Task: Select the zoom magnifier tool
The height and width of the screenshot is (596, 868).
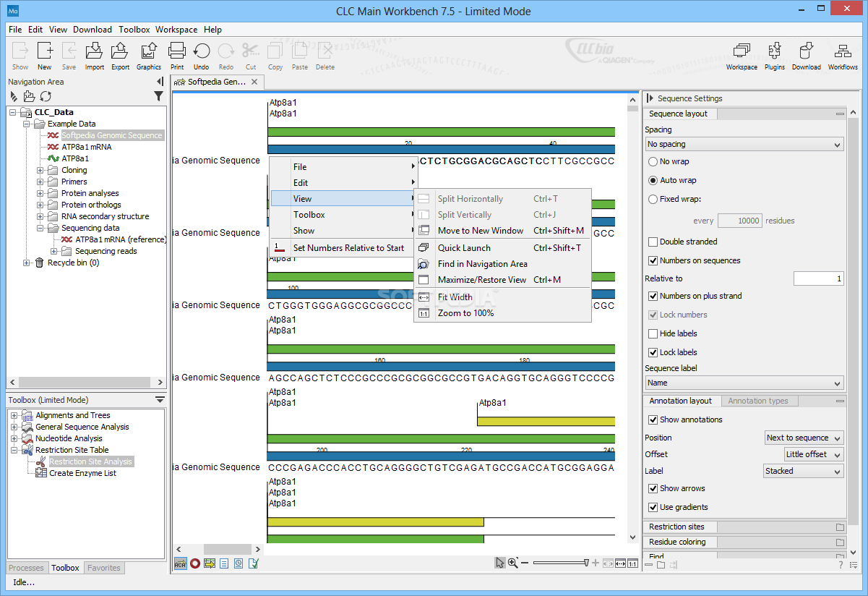Action: tap(512, 563)
